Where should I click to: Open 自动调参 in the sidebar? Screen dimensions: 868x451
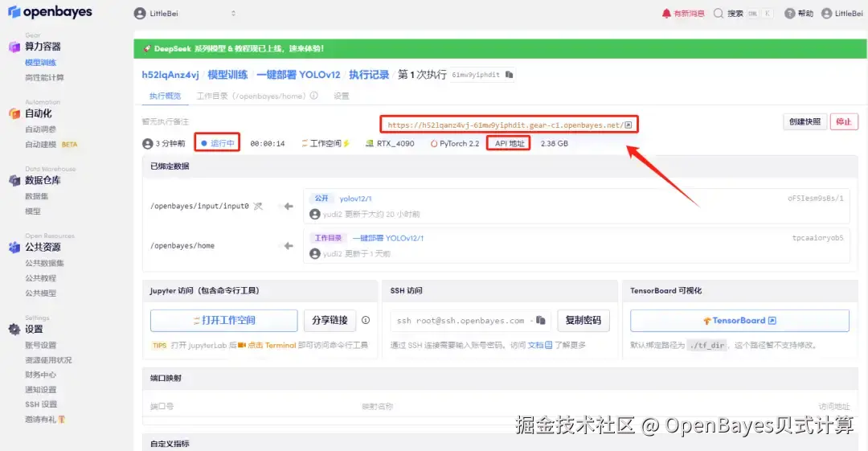click(40, 129)
